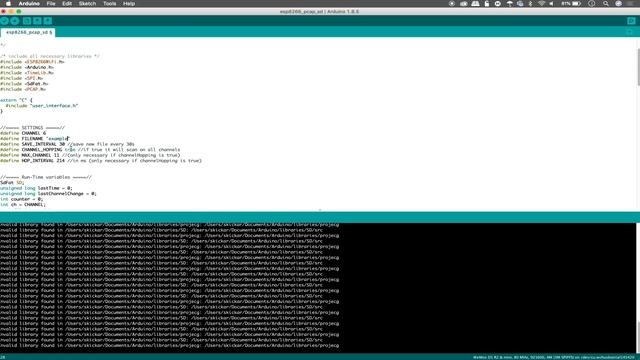Click the Verify sketch checkmark button
Screen dimensions: 640x360
(4, 21)
